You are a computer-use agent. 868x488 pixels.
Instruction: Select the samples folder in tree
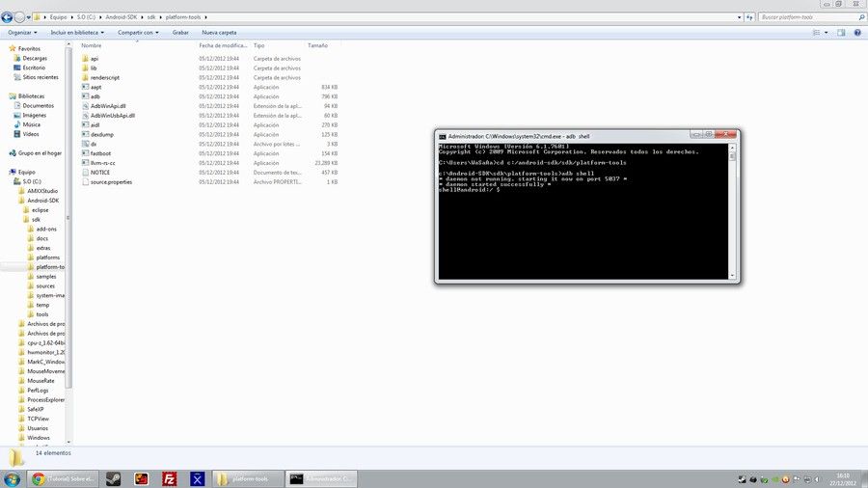click(46, 276)
